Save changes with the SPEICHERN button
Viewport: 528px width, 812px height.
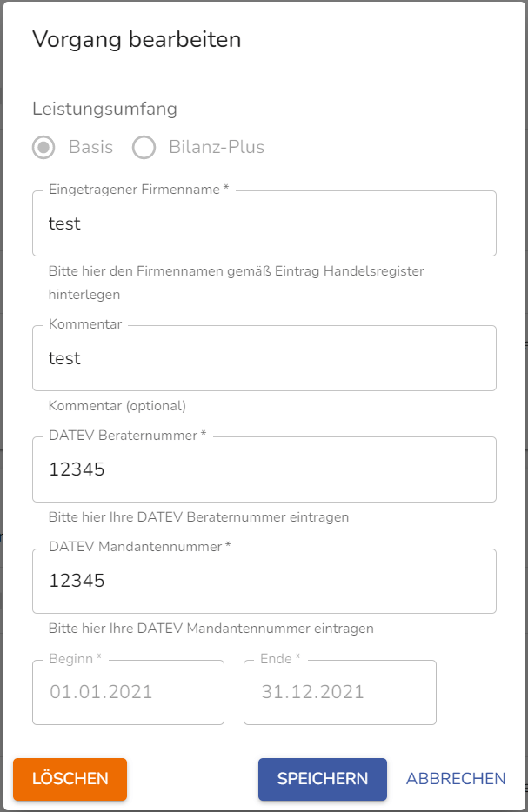(x=323, y=779)
